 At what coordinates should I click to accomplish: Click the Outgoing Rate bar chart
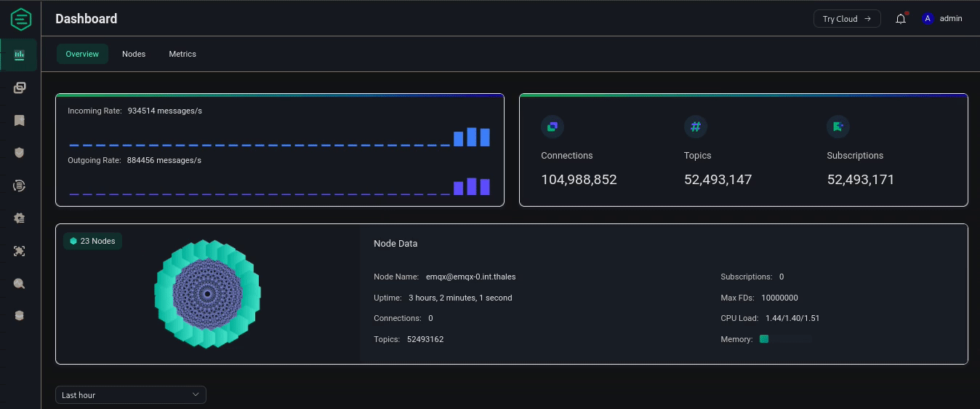tap(279, 186)
